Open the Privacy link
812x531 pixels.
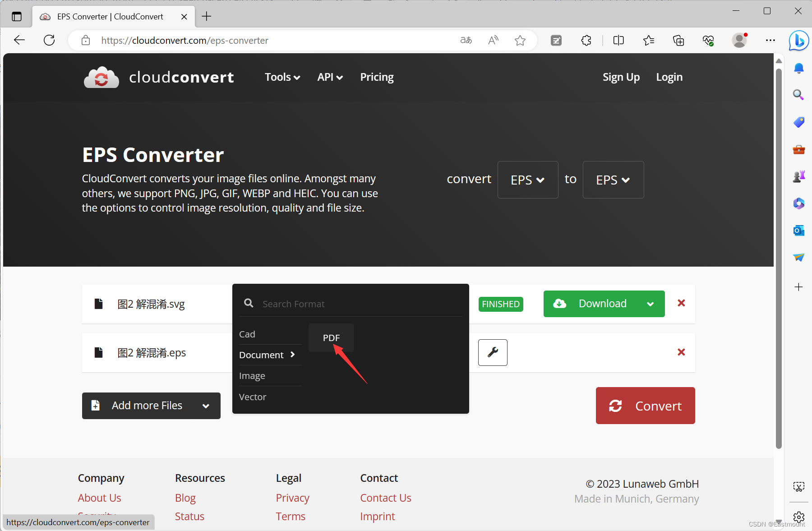(x=293, y=498)
